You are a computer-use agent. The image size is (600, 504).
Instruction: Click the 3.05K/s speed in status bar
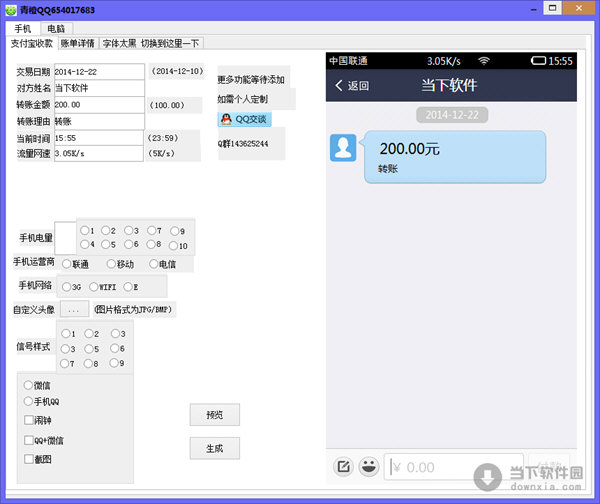[444, 61]
